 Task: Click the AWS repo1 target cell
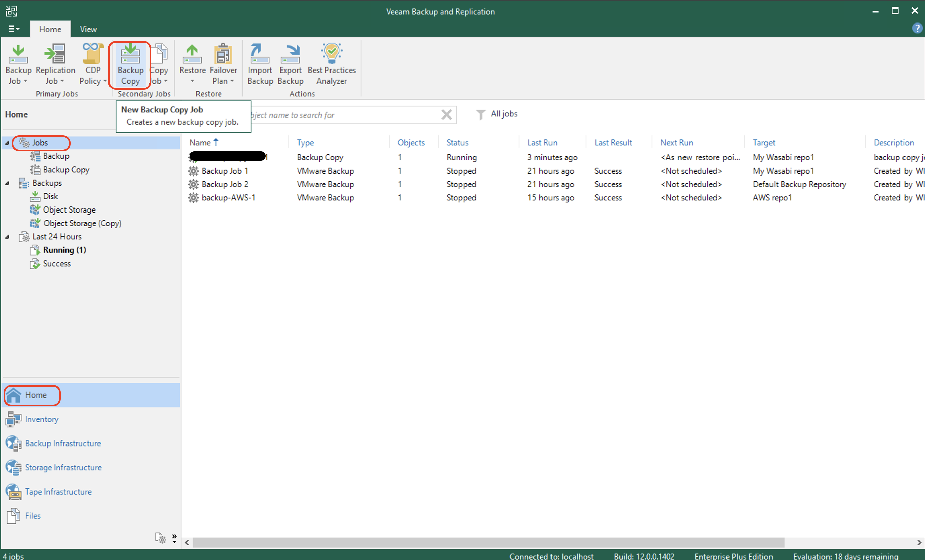point(772,198)
